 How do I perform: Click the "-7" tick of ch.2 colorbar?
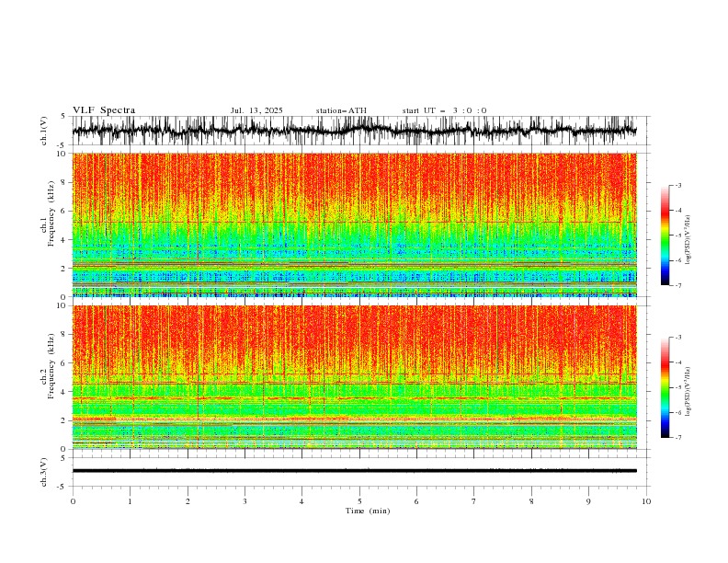coord(678,438)
